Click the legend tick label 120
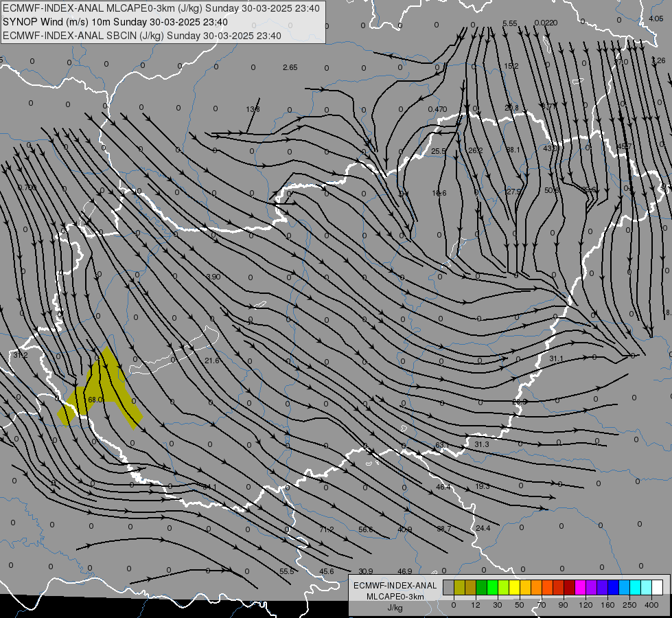 586,605
